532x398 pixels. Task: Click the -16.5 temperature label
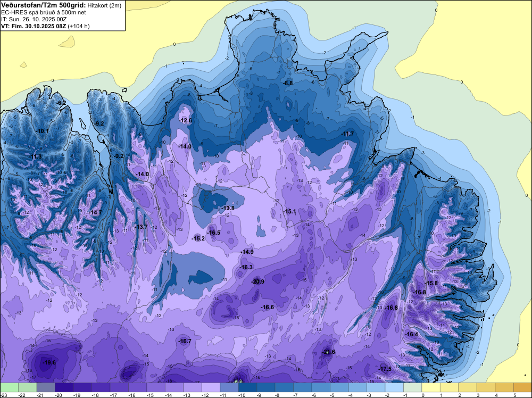pos(213,233)
